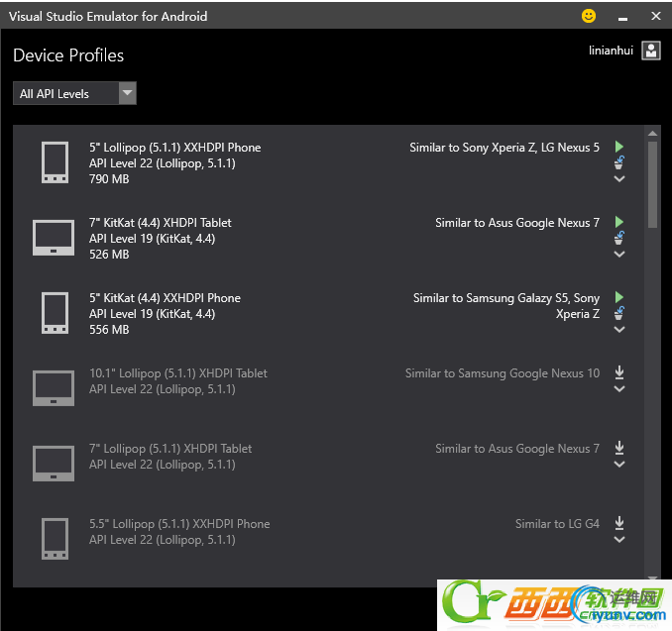Open the linianhui account profile icon
Viewport: 672px width, 631px height.
[x=650, y=51]
